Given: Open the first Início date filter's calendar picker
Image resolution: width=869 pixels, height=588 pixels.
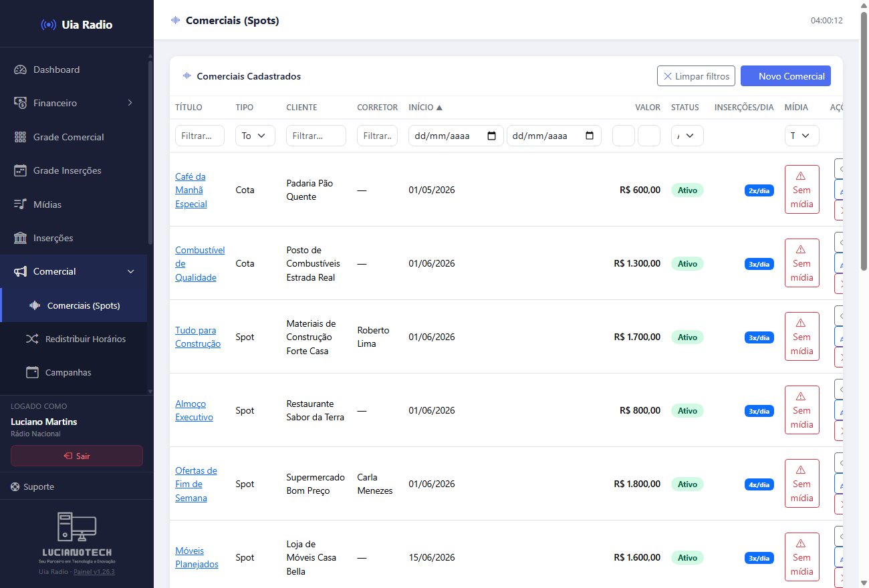Looking at the screenshot, I should click(x=492, y=136).
